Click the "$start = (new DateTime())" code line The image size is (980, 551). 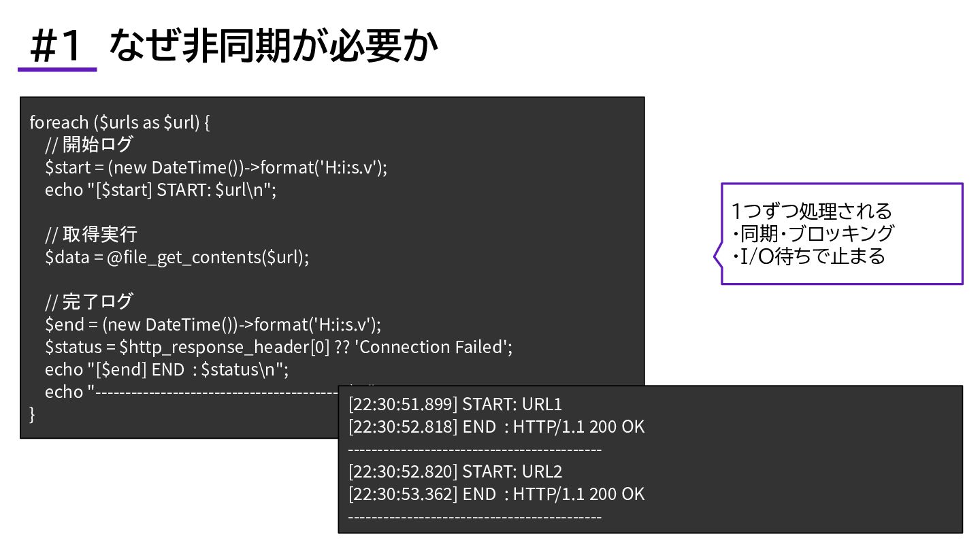(216, 167)
